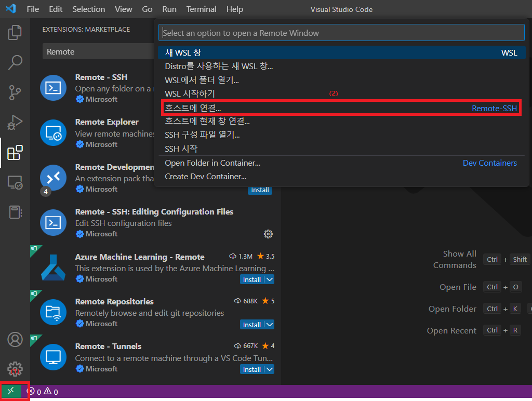Click Remote - SSH: Editing Configuration Files title
Screen dimensions: 532x401
[154, 212]
